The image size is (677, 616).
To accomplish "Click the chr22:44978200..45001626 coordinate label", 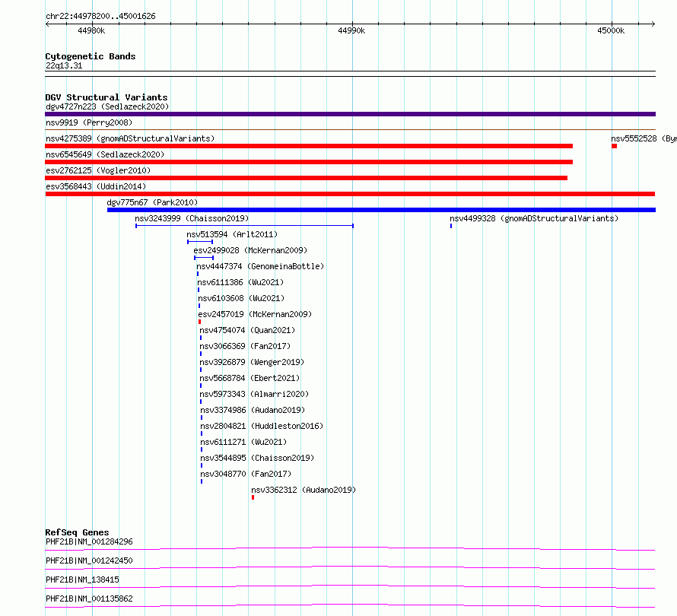I will click(x=100, y=17).
